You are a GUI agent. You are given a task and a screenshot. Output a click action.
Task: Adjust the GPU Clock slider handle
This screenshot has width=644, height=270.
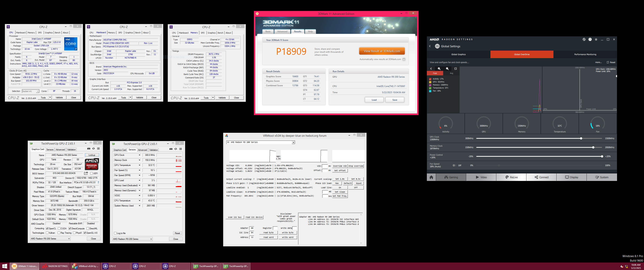click(581, 138)
